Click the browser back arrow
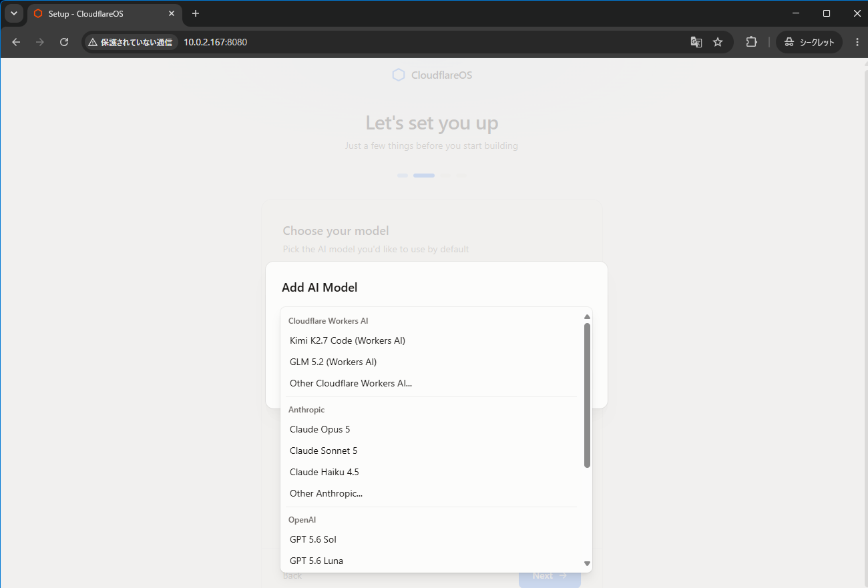868x588 pixels. click(x=16, y=42)
